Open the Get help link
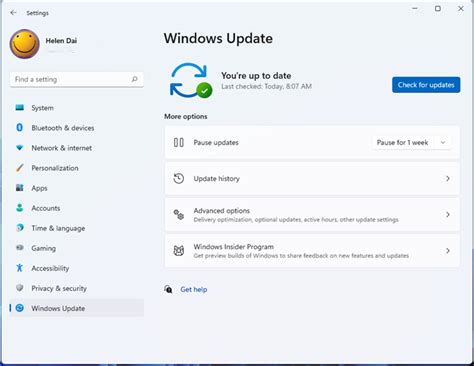Screen dimensions: 474x366 point(194,289)
